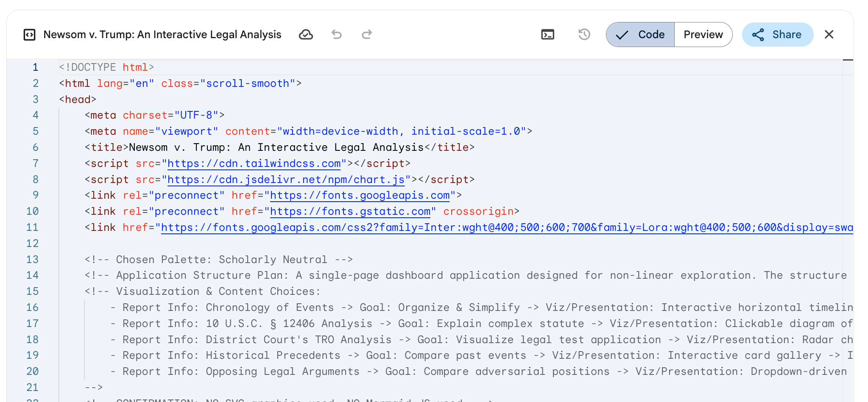Viewport: 868px width, 402px height.
Task: Close the code canvas panel
Action: click(x=829, y=35)
